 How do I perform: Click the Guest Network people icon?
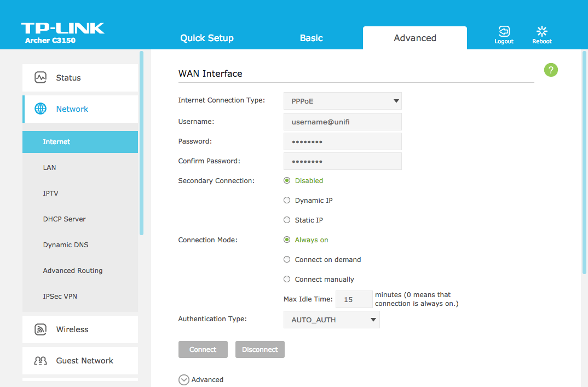pos(41,361)
